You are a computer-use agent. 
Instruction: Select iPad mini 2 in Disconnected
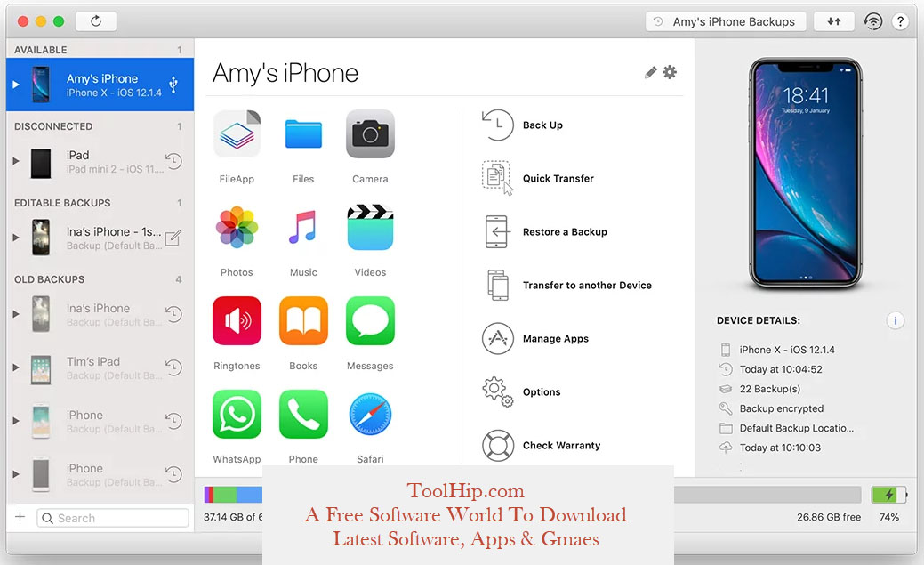coord(100,161)
